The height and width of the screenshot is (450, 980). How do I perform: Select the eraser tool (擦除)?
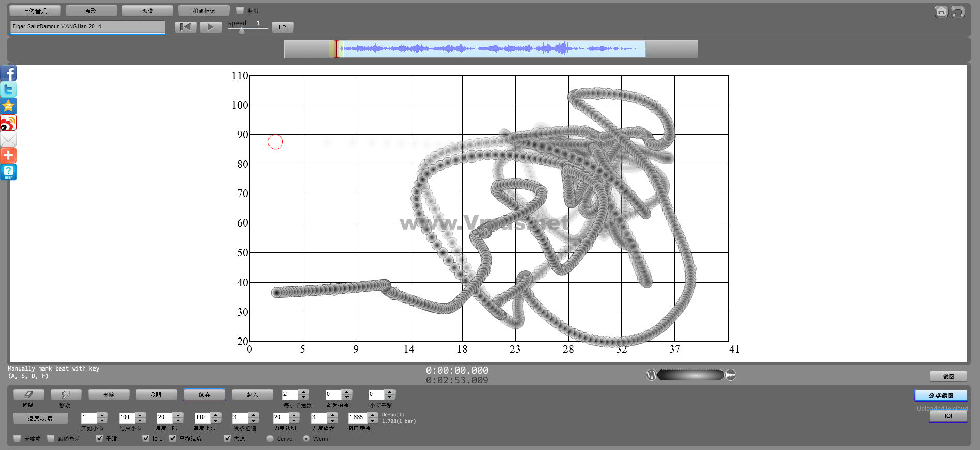28,395
